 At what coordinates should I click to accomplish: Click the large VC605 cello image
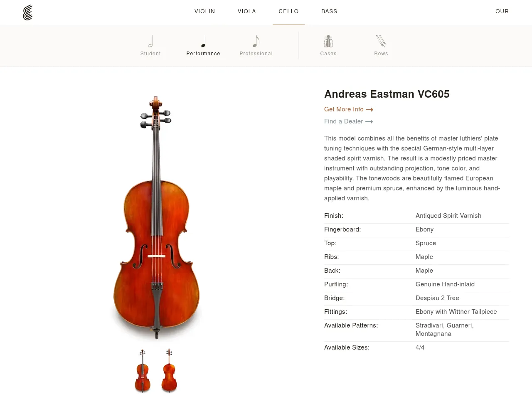[x=156, y=216]
